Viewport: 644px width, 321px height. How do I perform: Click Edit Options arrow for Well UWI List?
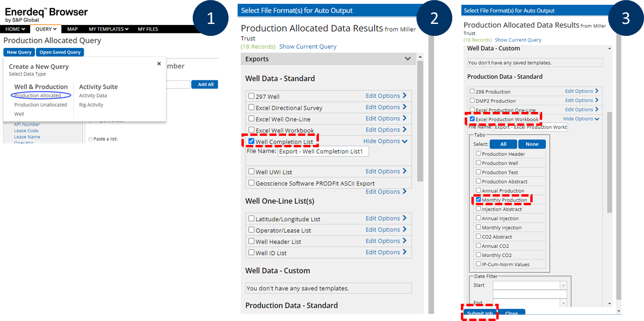click(404, 171)
